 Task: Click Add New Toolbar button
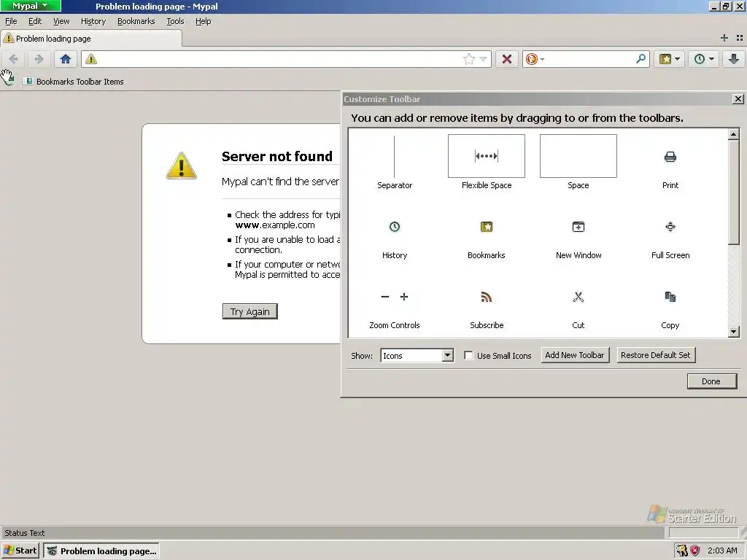pyautogui.click(x=575, y=355)
